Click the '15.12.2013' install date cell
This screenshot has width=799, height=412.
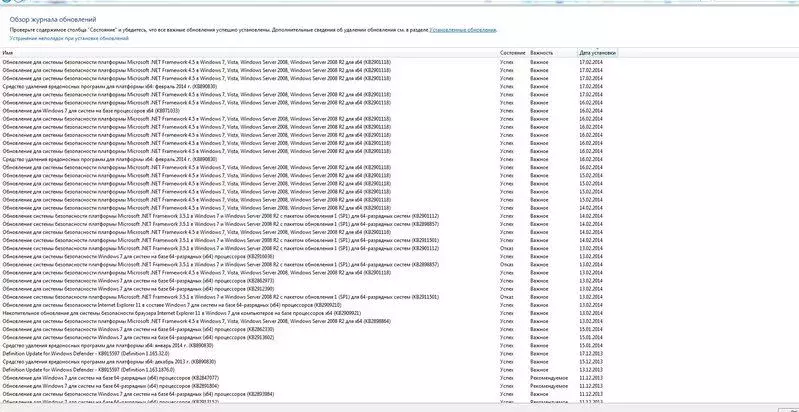point(591,362)
